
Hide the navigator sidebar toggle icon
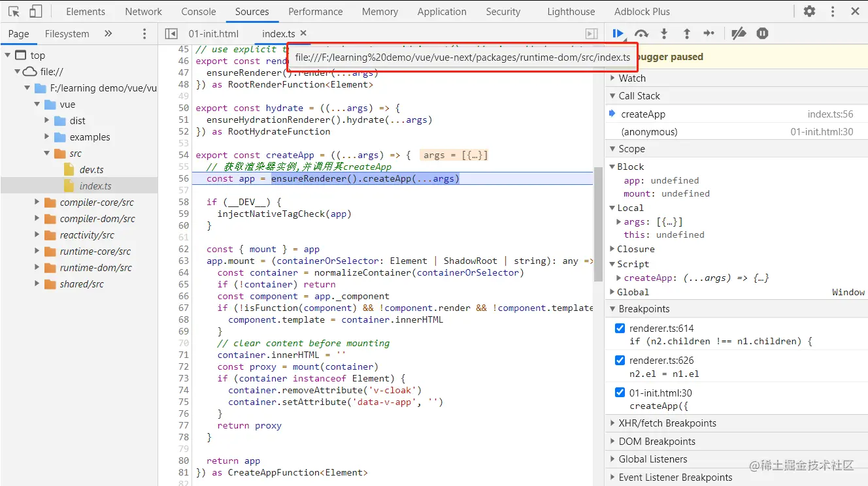(x=171, y=34)
